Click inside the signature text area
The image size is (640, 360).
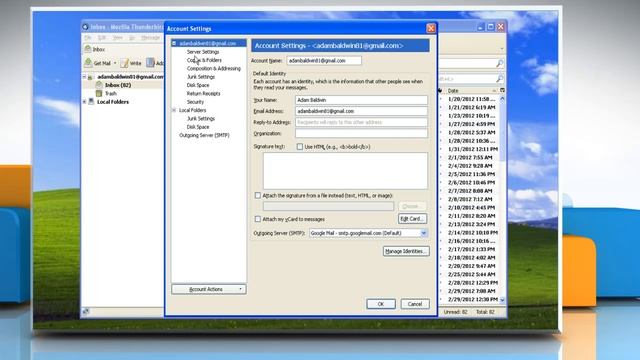point(345,171)
